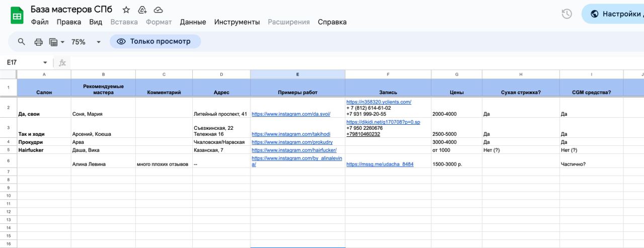
Task: Click cell Алина Левина
Action: point(103,161)
